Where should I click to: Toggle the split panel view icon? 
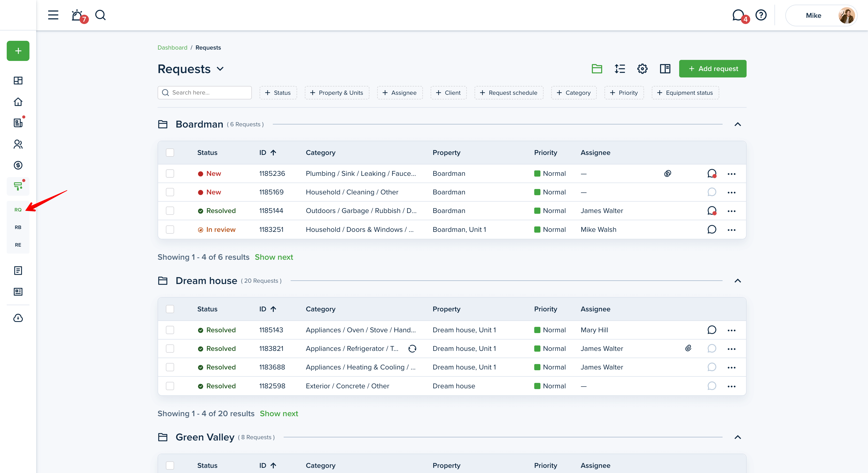click(x=665, y=69)
